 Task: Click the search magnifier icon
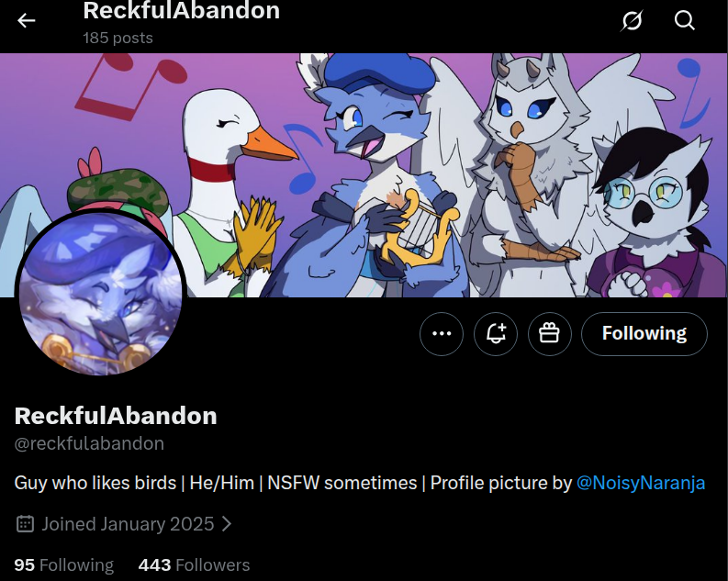tap(684, 20)
